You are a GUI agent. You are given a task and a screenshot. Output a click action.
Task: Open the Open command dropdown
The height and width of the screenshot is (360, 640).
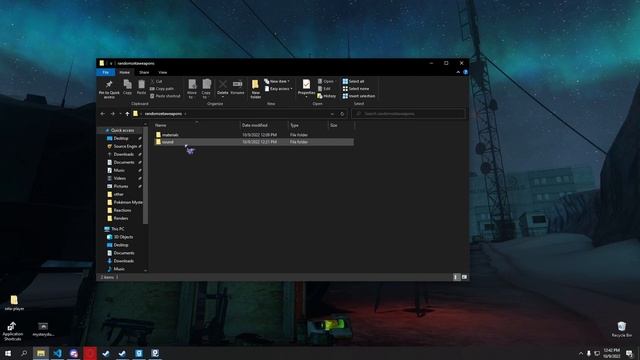tap(326, 81)
